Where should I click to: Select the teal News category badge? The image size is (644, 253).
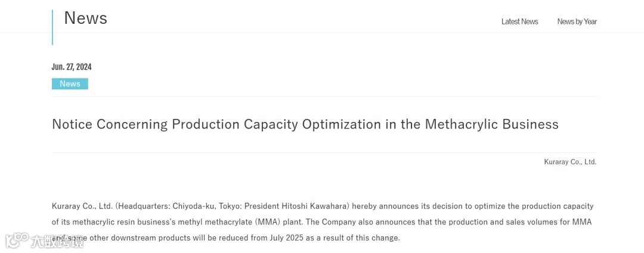click(70, 84)
